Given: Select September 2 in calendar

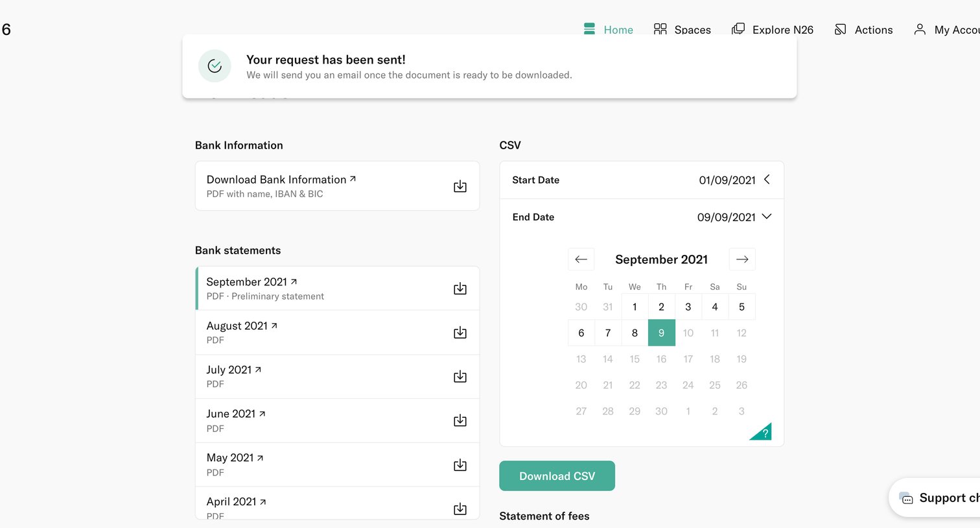Looking at the screenshot, I should 661,307.
